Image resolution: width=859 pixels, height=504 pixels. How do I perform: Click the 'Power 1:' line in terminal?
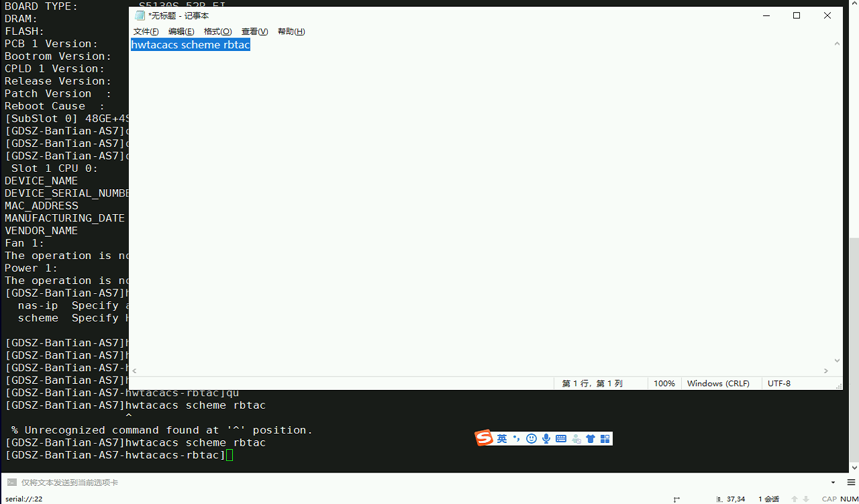pyautogui.click(x=31, y=268)
